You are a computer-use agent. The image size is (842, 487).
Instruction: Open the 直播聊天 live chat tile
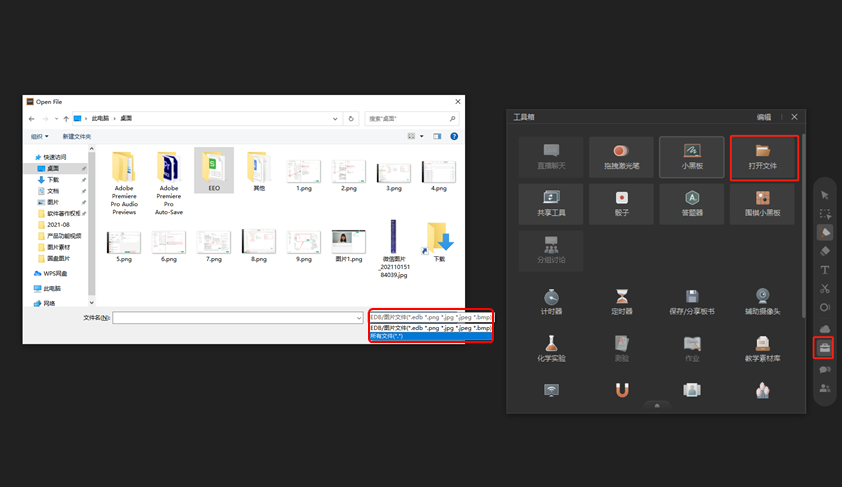(551, 157)
